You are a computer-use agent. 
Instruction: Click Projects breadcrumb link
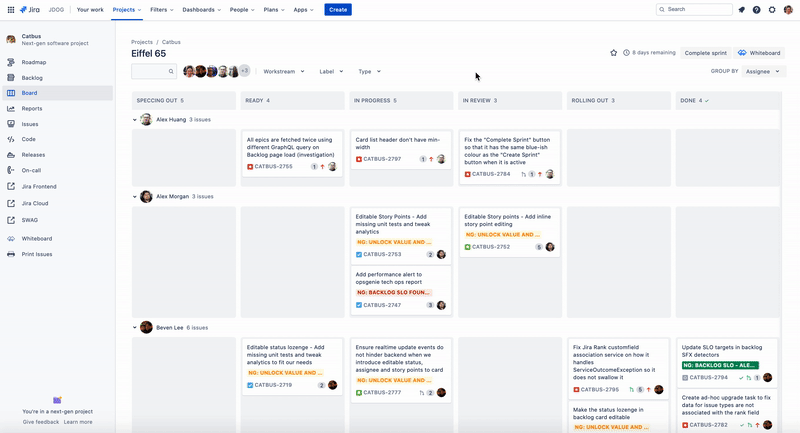tap(142, 42)
